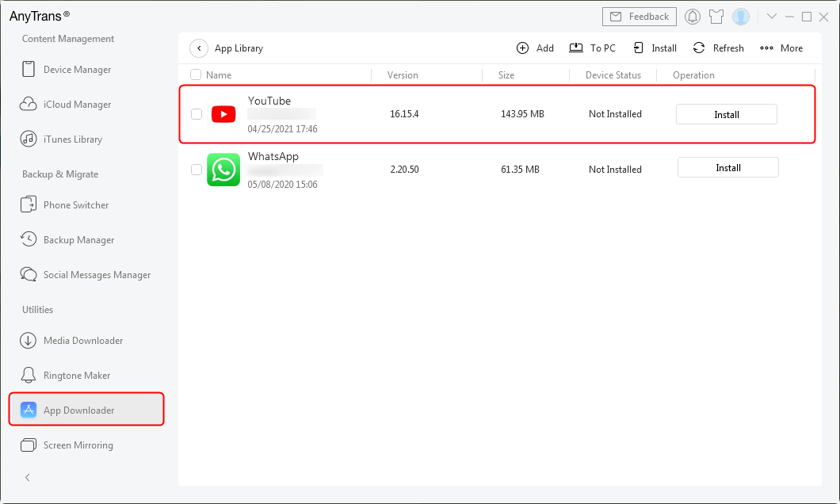Sort by the Name column header
840x504 pixels.
pyautogui.click(x=219, y=75)
